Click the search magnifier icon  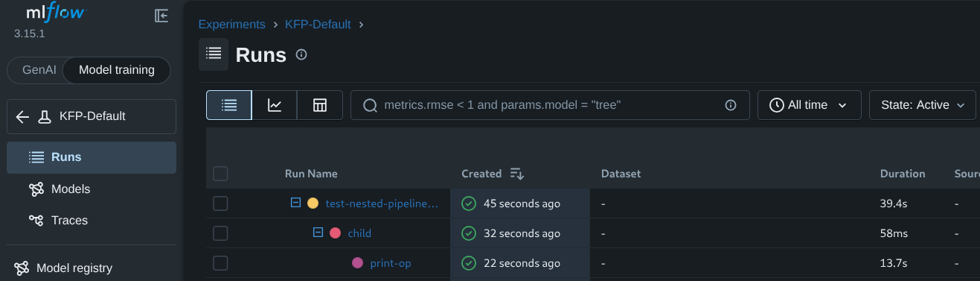pyautogui.click(x=370, y=106)
